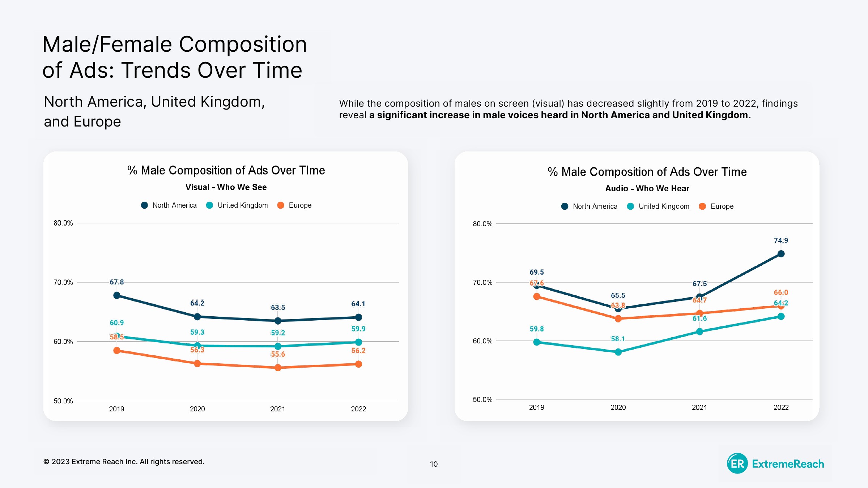The width and height of the screenshot is (868, 488).
Task: Select the 2019 North America point on Visual chart
Action: pos(116,295)
